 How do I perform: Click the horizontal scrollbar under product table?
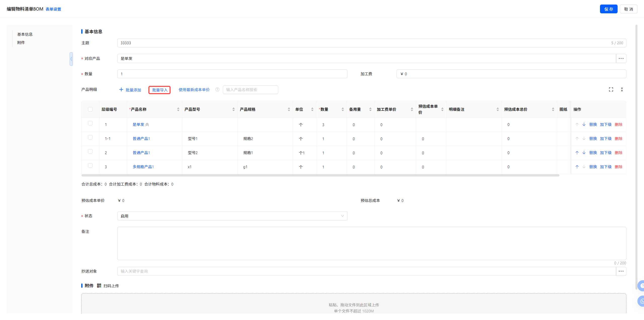320,175
